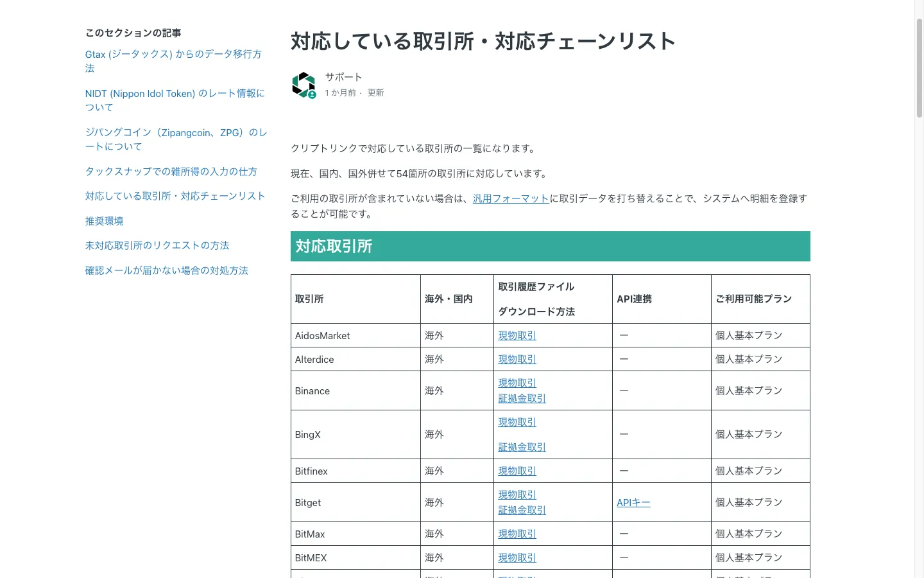Open Alterdice 現物取引 download link
Screen dimensions: 924x578
pos(517,359)
